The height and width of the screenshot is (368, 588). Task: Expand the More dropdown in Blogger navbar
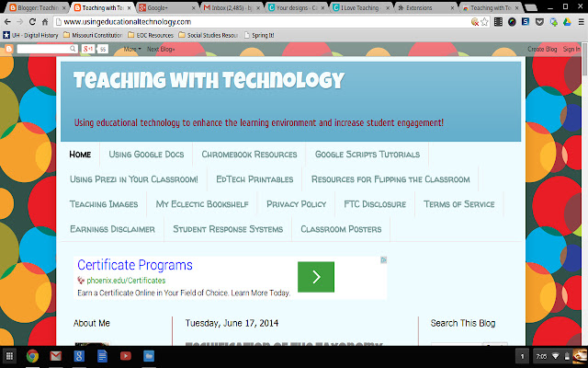[x=132, y=49]
